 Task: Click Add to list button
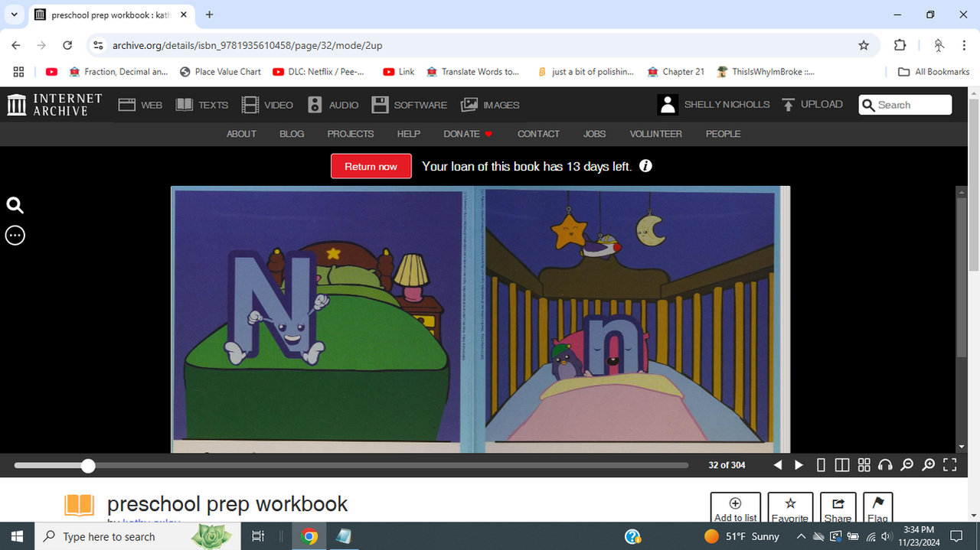[736, 508]
